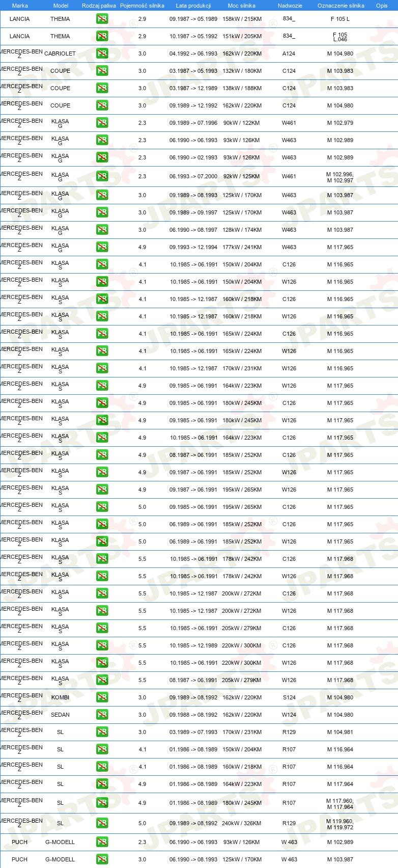Click the Opis column header
The height and width of the screenshot is (868, 398).
(x=382, y=6)
